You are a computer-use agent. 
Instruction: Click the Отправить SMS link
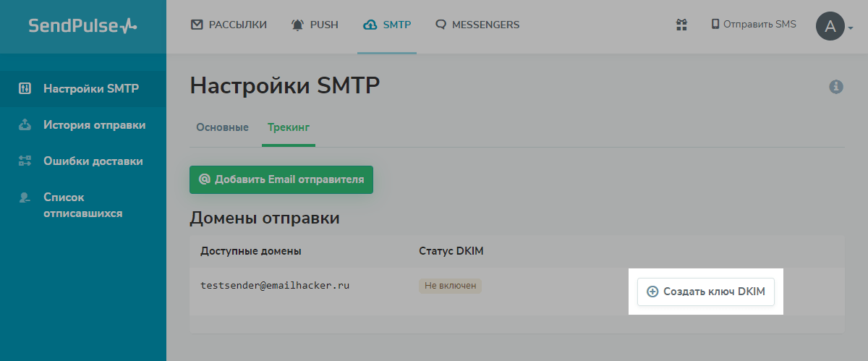[754, 24]
